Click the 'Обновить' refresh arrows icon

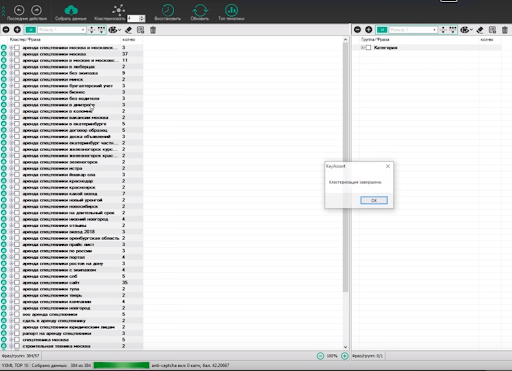pos(200,10)
